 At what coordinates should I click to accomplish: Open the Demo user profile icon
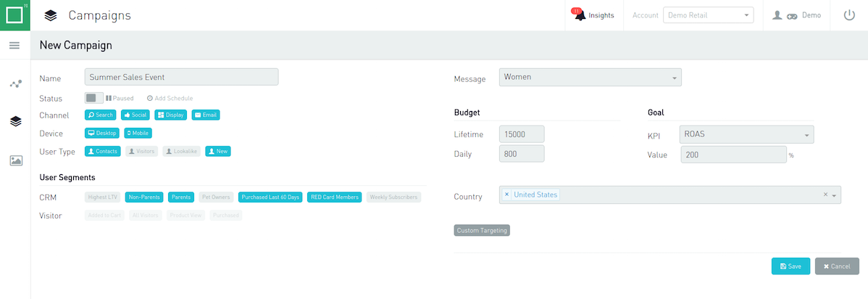coord(777,15)
